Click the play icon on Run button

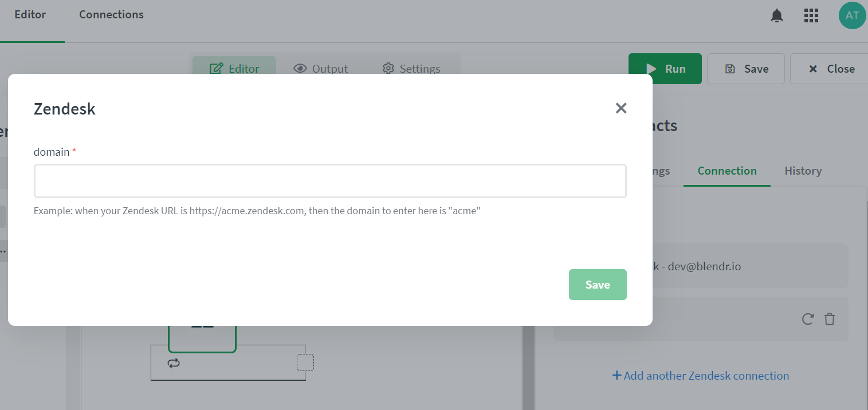(651, 69)
